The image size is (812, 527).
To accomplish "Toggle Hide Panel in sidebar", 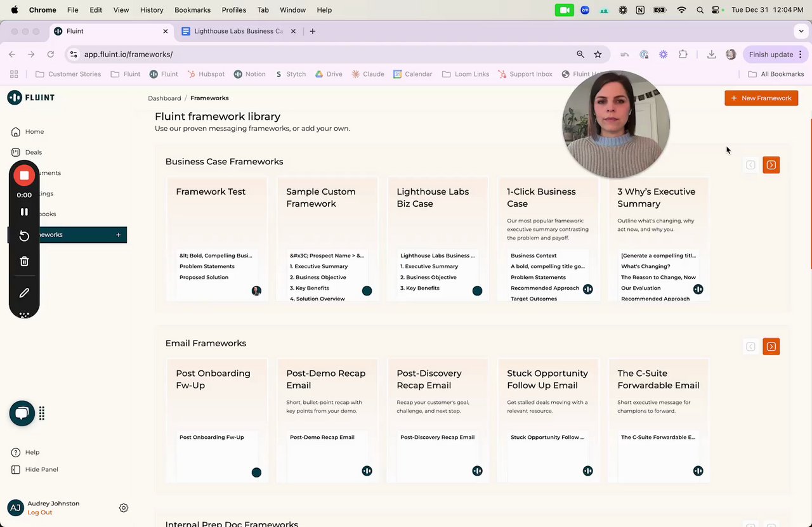I will pos(41,469).
